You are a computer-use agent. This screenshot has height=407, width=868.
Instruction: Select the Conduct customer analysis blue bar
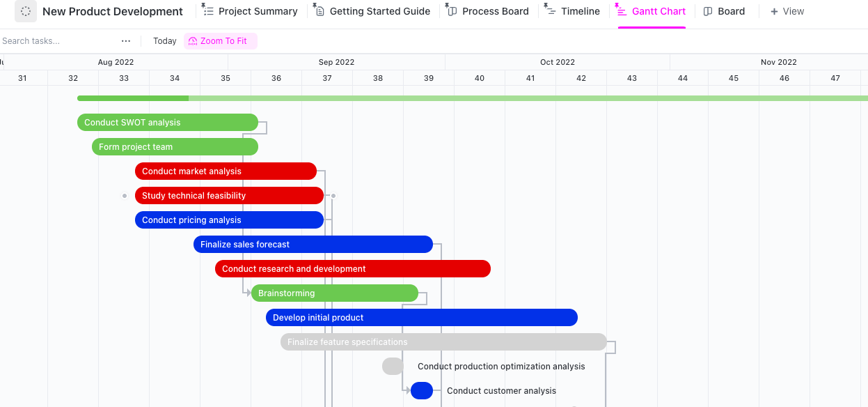coord(421,391)
